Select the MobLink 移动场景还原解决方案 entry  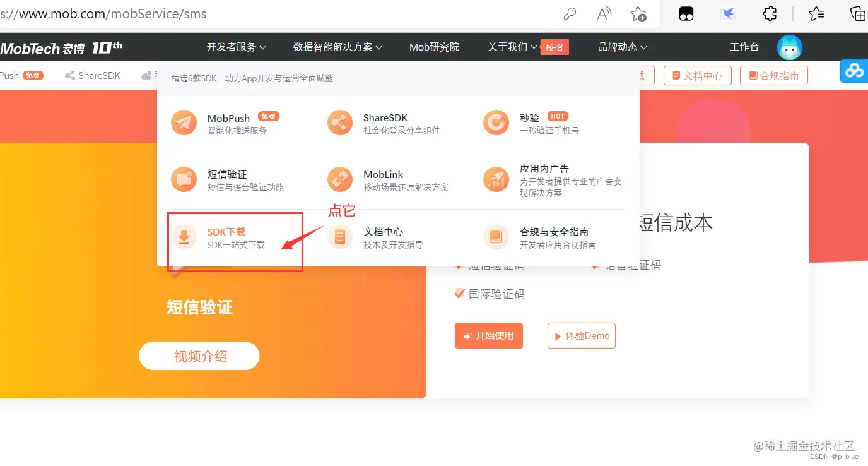point(389,181)
